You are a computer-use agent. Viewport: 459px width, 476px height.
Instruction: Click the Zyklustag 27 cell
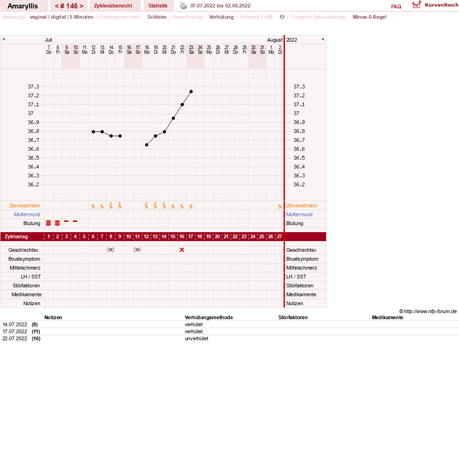[280, 236]
